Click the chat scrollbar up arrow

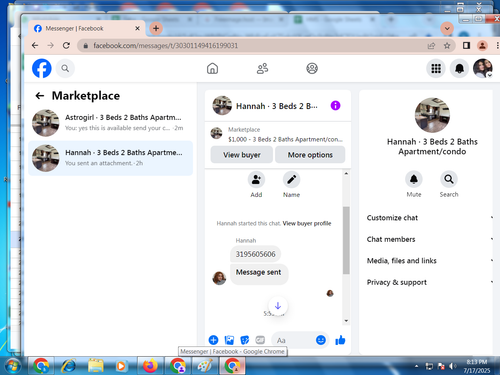click(346, 173)
